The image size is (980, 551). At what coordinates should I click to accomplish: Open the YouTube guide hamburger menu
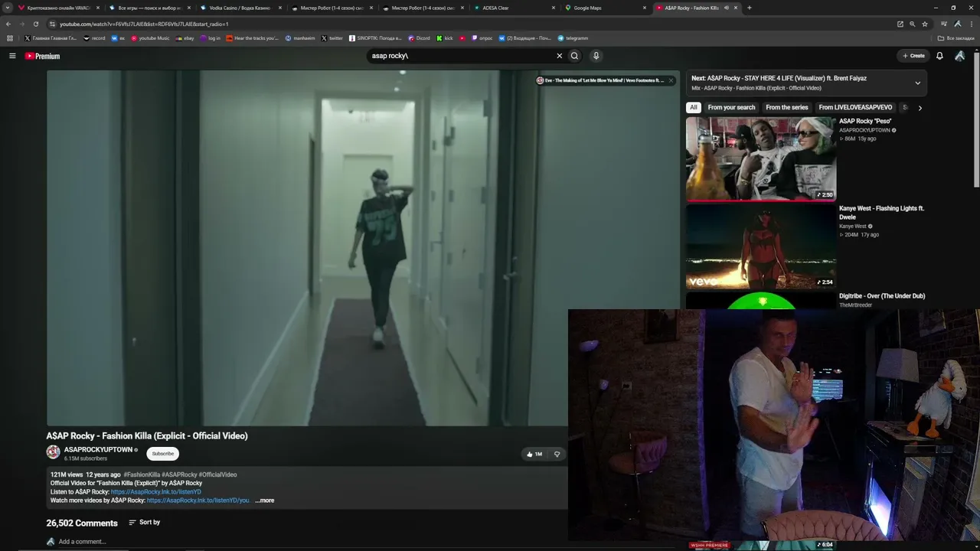click(x=12, y=56)
